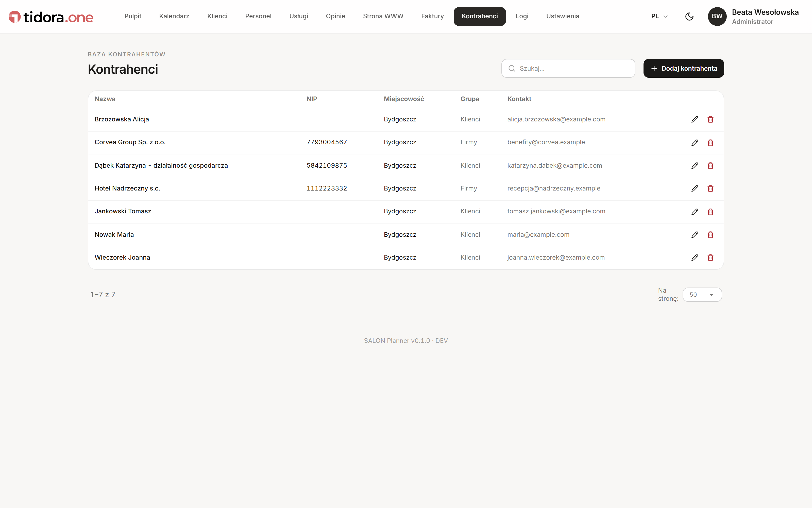812x508 pixels.
Task: Open the Usługi menu item
Action: [298, 16]
